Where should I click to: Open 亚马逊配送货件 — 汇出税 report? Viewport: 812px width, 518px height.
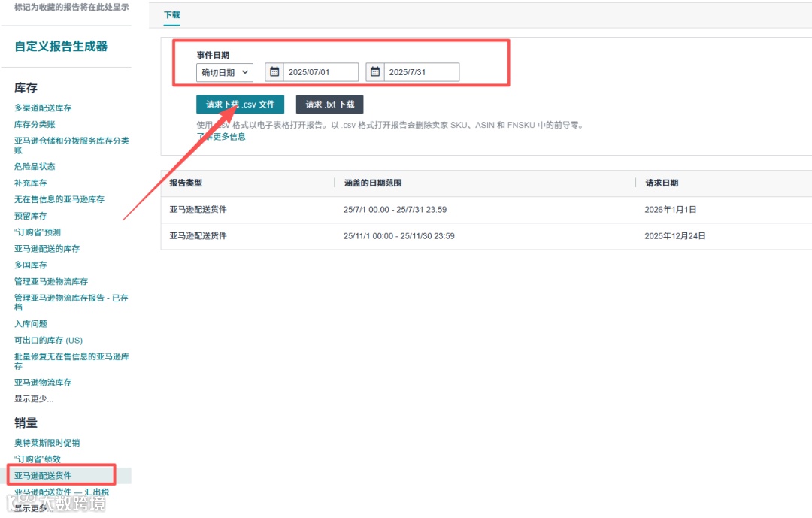[x=62, y=492]
